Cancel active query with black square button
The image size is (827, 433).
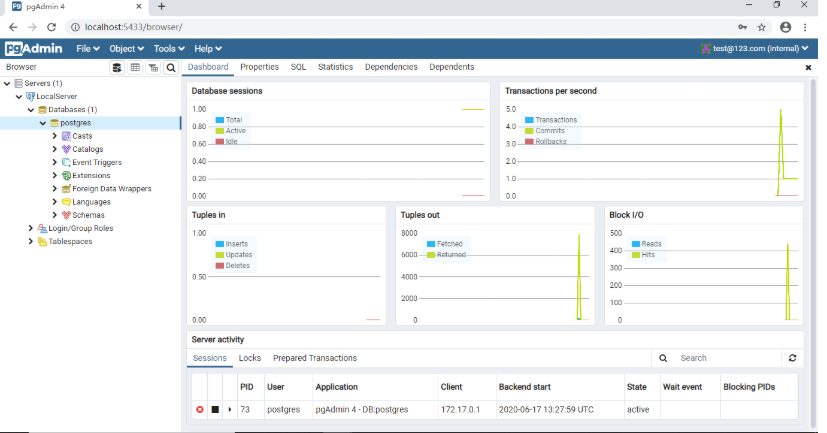[215, 409]
